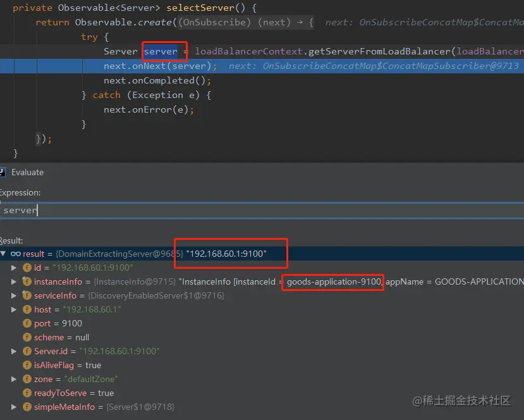Click the field icon beside id
This screenshot has width=524, height=420.
tap(27, 268)
